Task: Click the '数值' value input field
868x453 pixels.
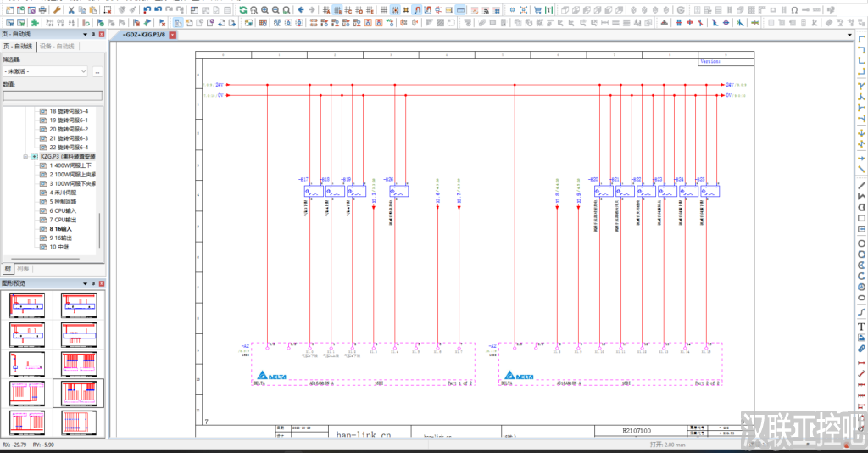Action: pyautogui.click(x=53, y=96)
